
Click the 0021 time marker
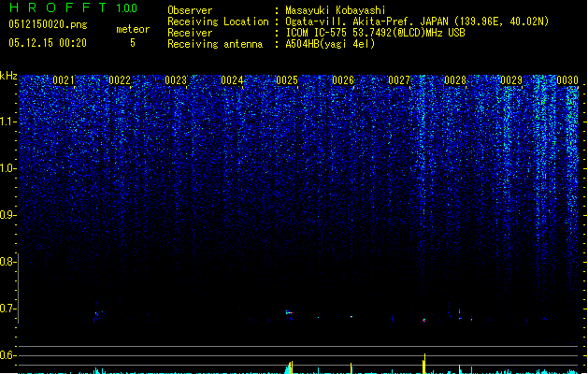[x=64, y=80]
